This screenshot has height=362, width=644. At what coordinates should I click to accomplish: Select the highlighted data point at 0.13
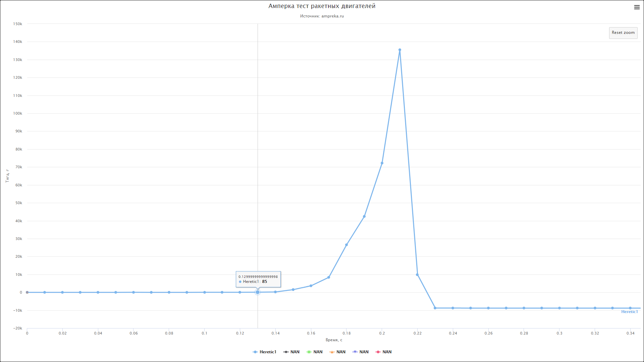pos(258,292)
